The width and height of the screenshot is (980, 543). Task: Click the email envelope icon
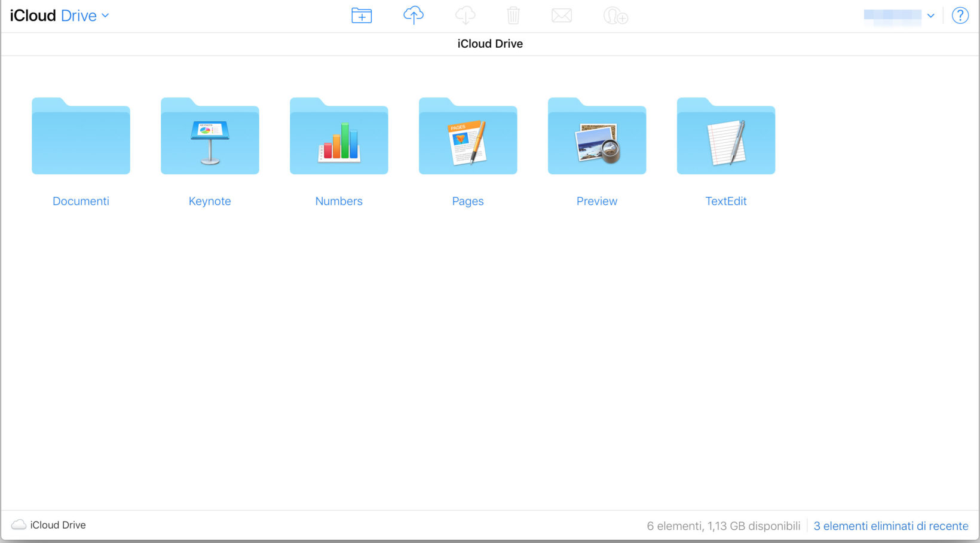tap(562, 16)
